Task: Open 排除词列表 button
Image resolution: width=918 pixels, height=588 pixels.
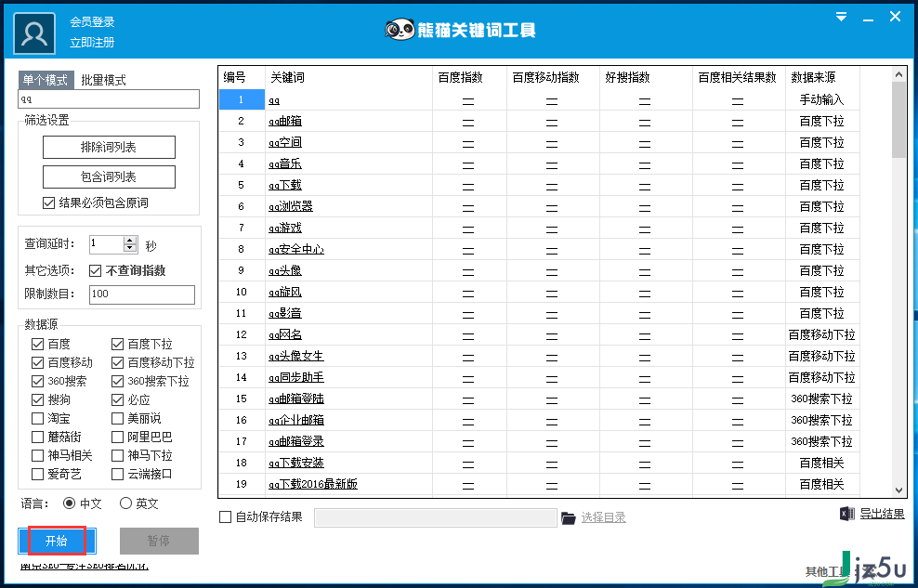Action: (109, 148)
